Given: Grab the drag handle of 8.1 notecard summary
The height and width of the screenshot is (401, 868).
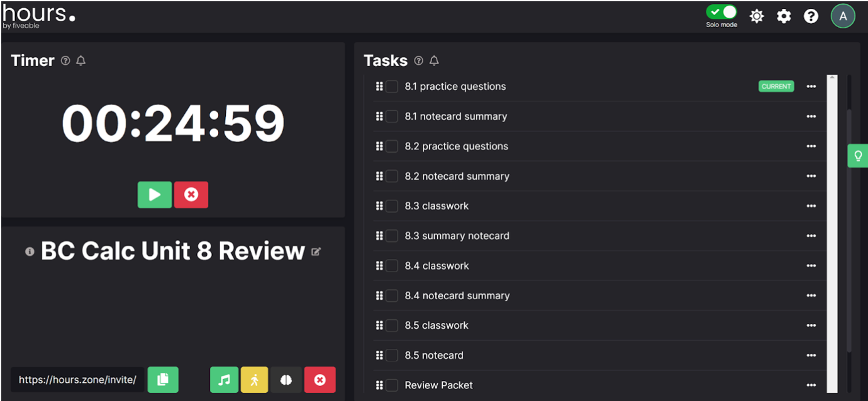Looking at the screenshot, I should [x=379, y=116].
